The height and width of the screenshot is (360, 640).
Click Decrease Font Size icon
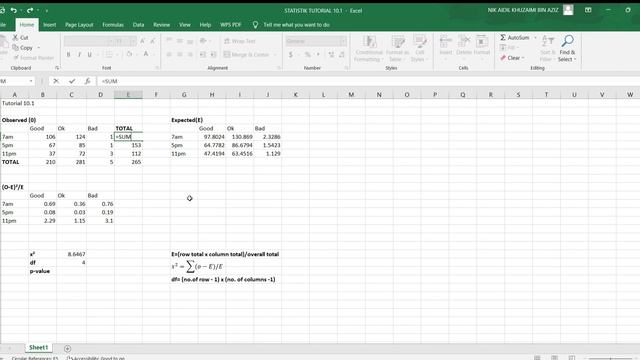[x=153, y=41]
